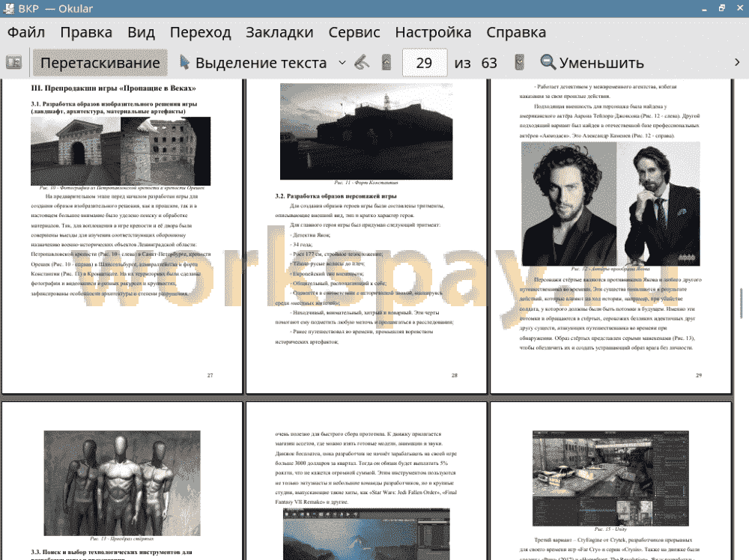The height and width of the screenshot is (560, 749).
Task: Click heading "3.1. Разработка образов изобразительного решения игры"
Action: coord(114,103)
